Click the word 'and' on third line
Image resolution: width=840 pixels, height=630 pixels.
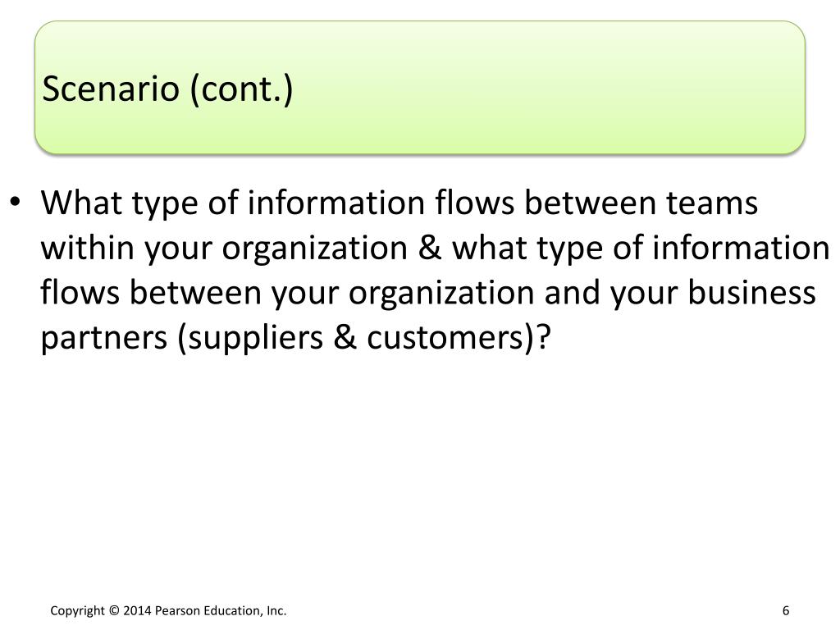572,293
